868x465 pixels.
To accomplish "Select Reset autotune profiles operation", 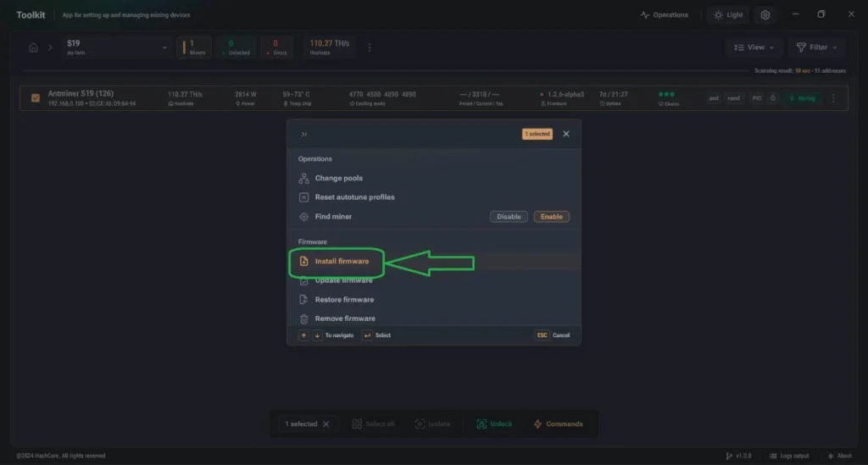I will (434, 197).
